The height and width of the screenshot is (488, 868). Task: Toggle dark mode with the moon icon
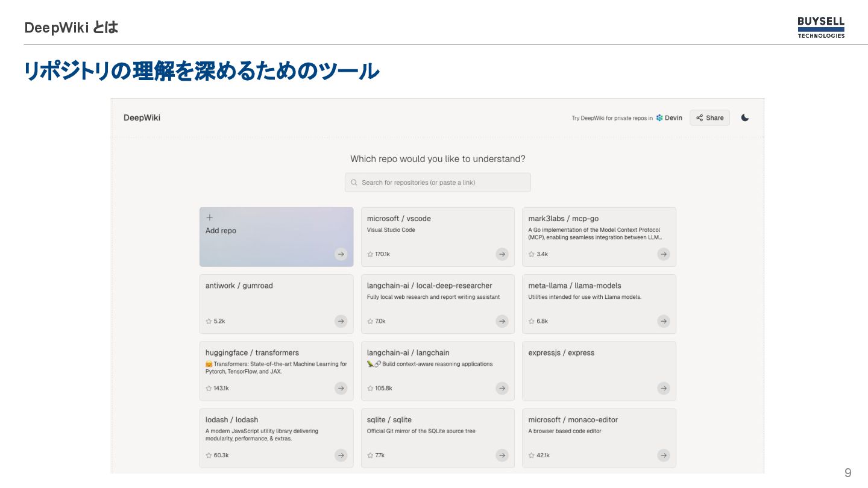click(x=745, y=117)
